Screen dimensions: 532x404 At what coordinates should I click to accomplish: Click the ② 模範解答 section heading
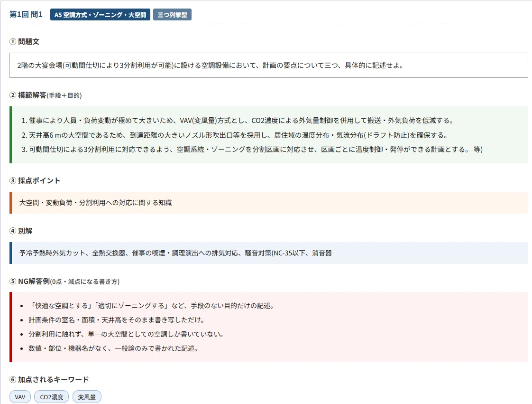pos(46,95)
